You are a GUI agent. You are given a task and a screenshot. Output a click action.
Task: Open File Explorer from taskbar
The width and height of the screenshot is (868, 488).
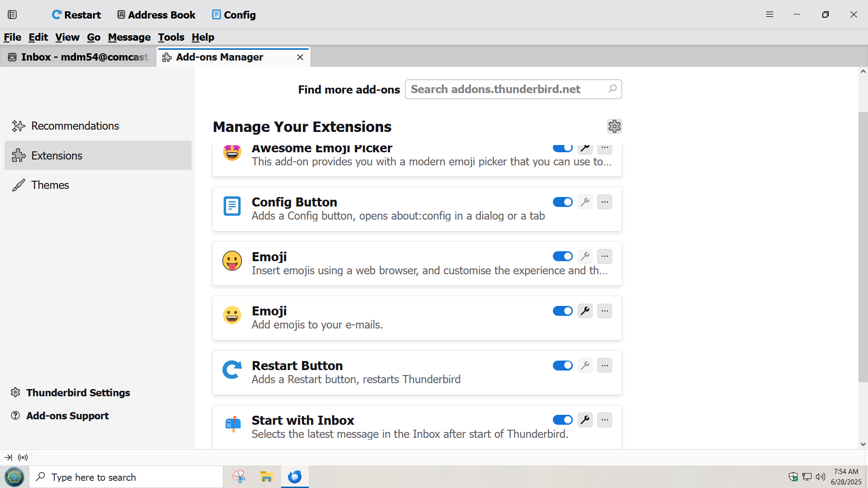[266, 477]
